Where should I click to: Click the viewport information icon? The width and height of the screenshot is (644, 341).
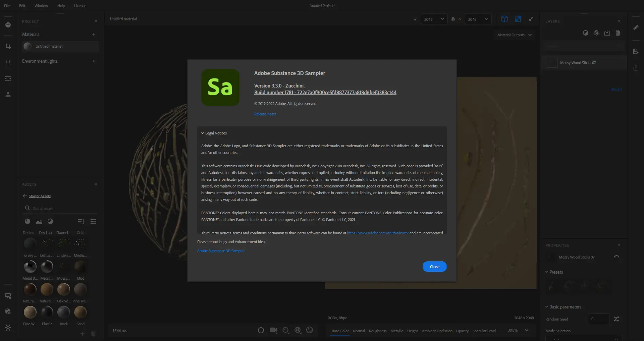pos(261,330)
